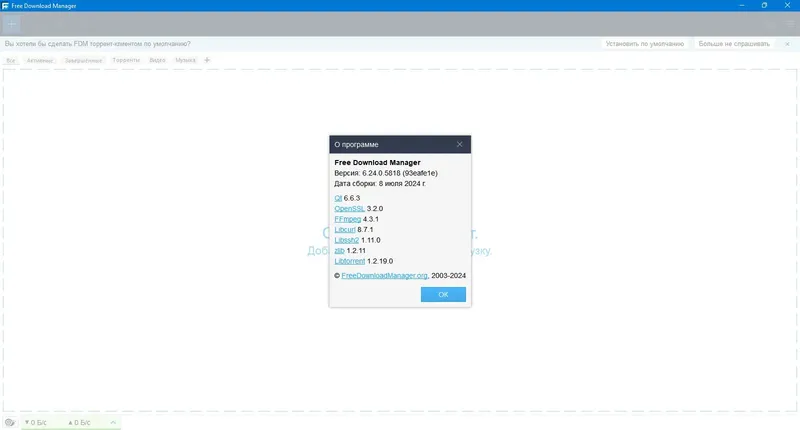Viewport: 800px width, 430px height.
Task: Restore down the main window
Action: tap(764, 5)
